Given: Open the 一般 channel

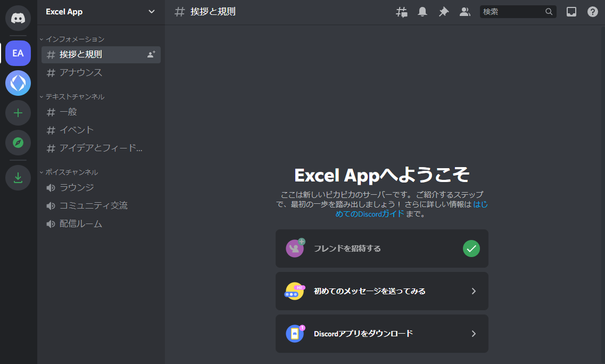Looking at the screenshot, I should pyautogui.click(x=101, y=112).
